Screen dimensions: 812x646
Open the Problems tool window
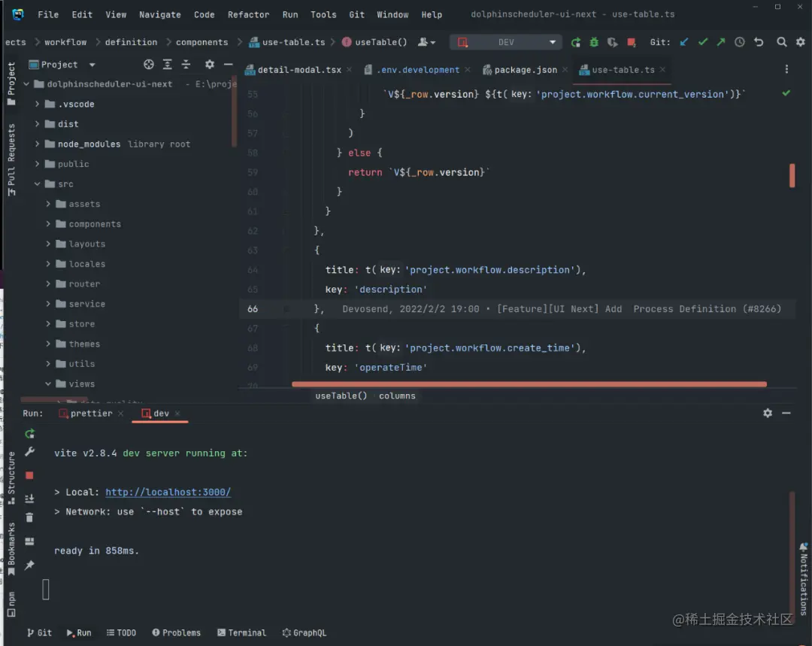tap(176, 632)
